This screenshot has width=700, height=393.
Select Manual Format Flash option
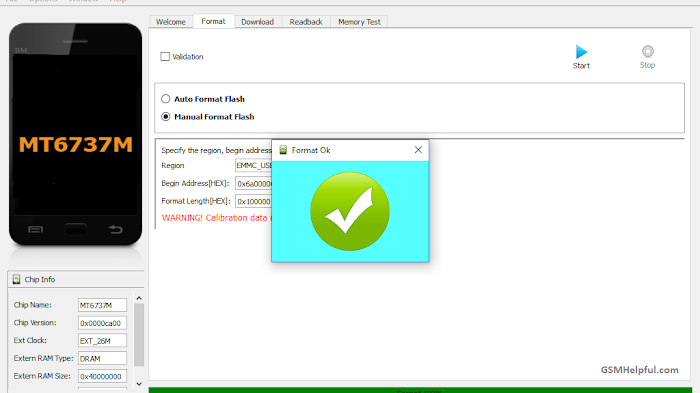point(166,117)
